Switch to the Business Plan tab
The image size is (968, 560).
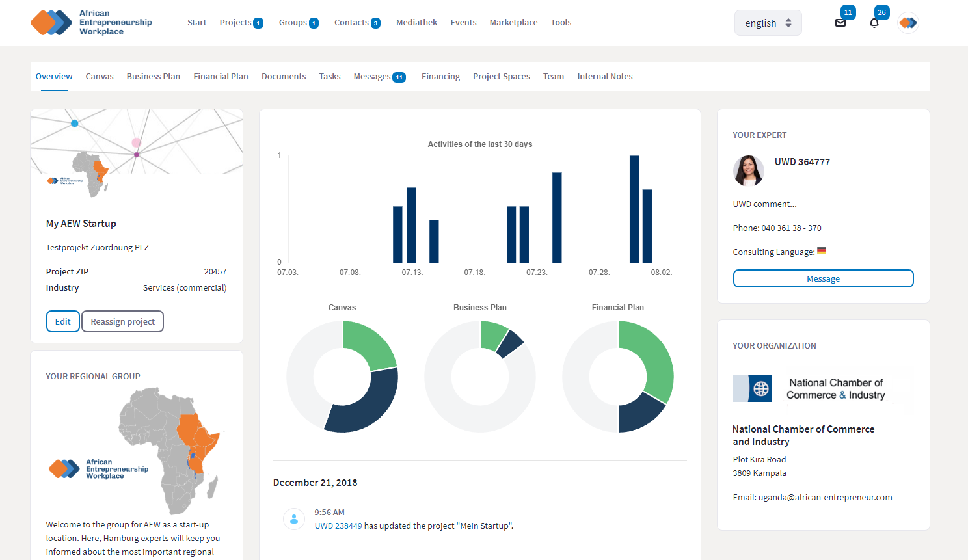click(x=154, y=77)
